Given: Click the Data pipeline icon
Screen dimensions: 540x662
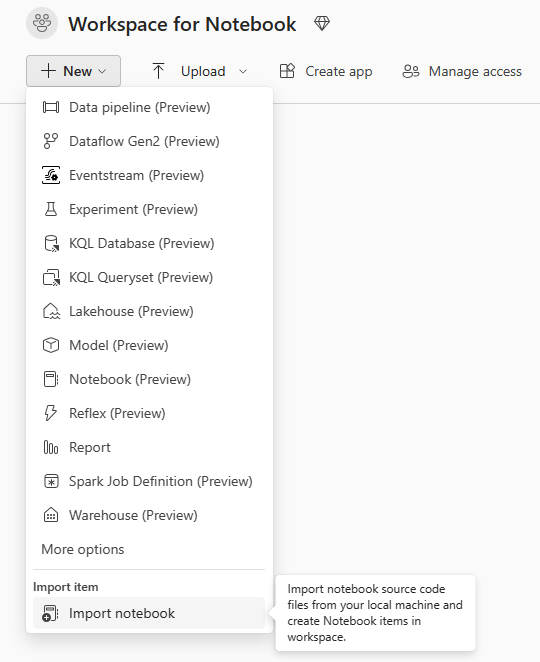Looking at the screenshot, I should tap(51, 107).
